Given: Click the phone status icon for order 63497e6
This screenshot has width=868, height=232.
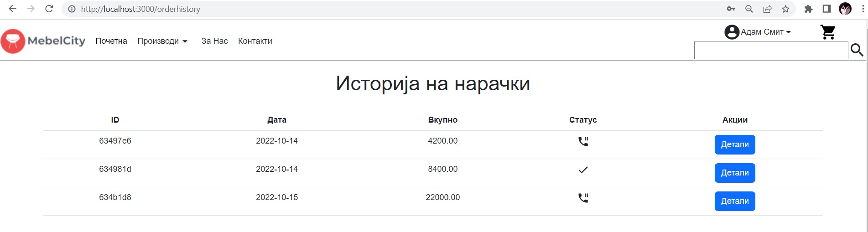Looking at the screenshot, I should [583, 141].
